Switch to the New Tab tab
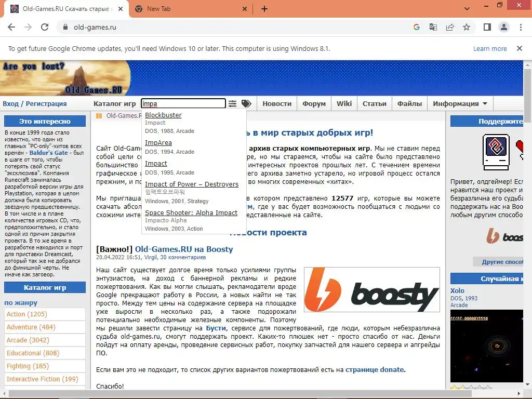 (190, 9)
